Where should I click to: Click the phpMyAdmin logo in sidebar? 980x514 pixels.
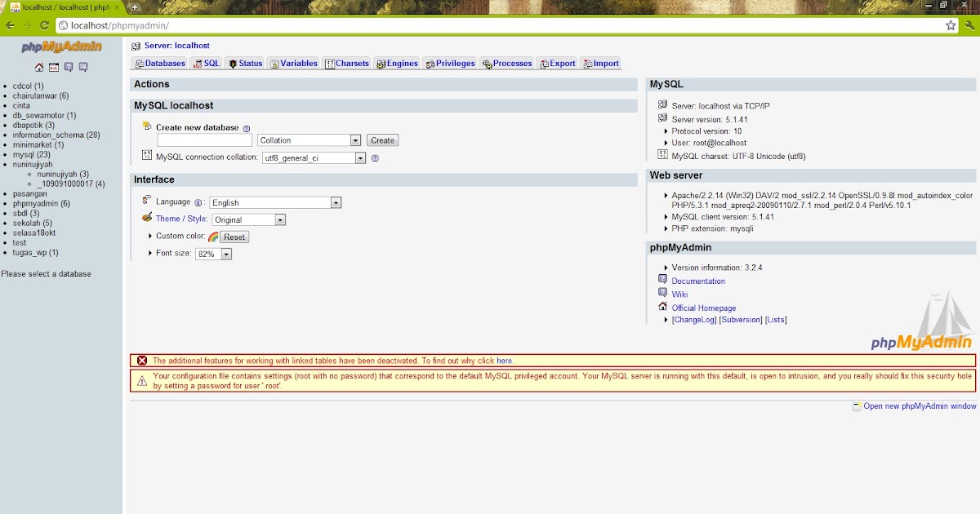click(60, 47)
